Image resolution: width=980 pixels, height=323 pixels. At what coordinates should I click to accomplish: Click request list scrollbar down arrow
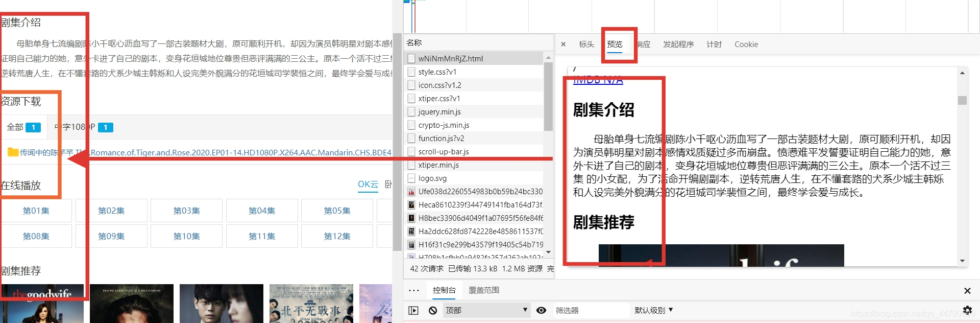[549, 252]
